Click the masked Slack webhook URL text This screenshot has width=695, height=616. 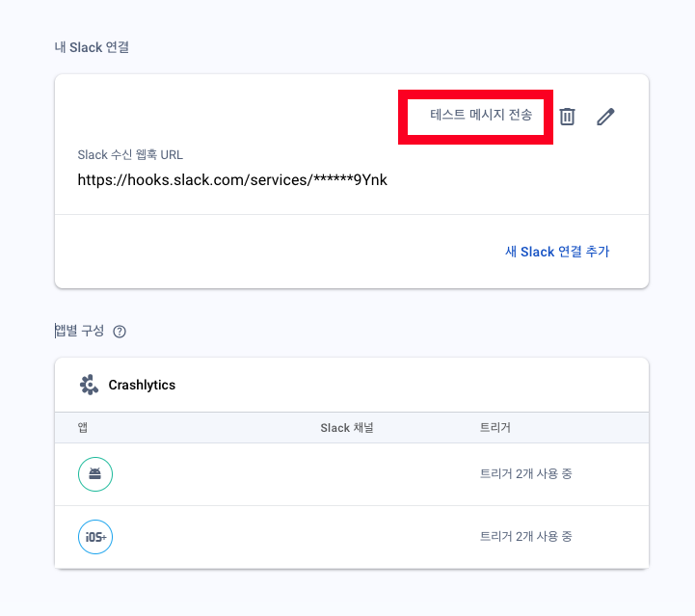tap(232, 180)
